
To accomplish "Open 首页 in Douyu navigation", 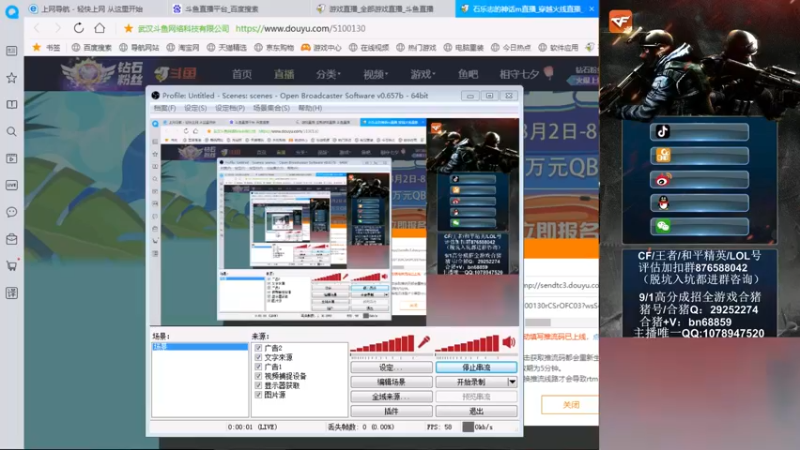I will [242, 74].
